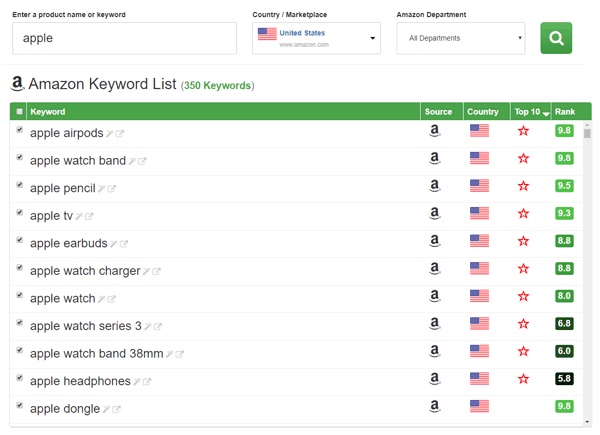
Task: Click the Top 10 star for apple watch
Action: click(523, 296)
